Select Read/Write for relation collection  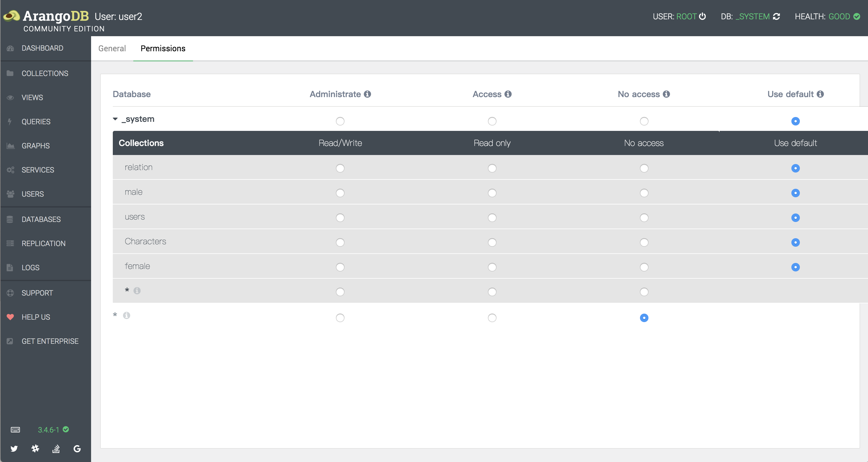coord(340,168)
